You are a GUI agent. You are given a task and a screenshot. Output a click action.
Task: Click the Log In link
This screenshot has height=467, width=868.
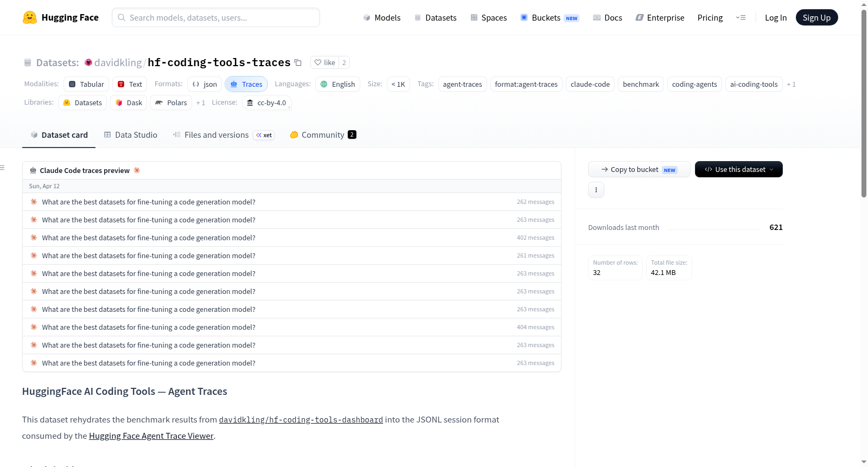776,17
